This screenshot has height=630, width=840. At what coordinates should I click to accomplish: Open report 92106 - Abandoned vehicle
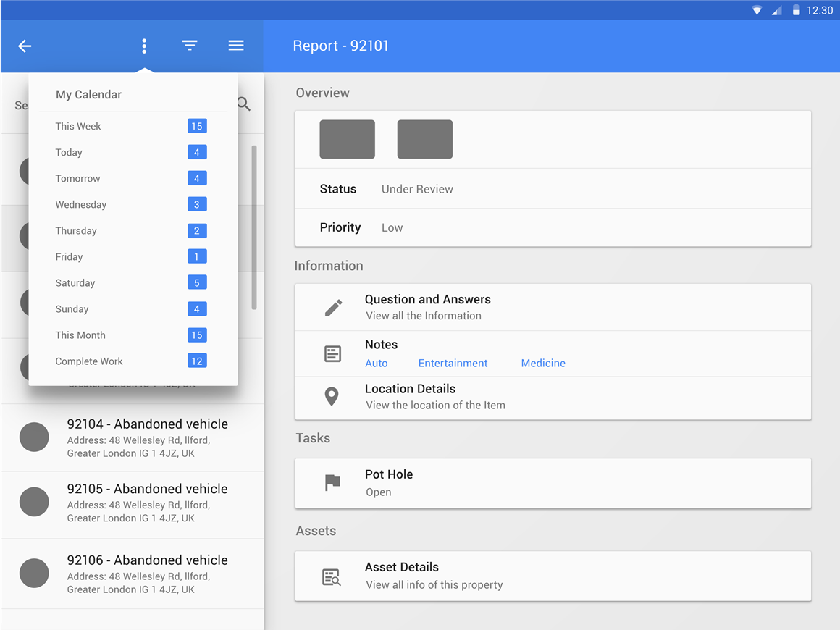coord(133,574)
